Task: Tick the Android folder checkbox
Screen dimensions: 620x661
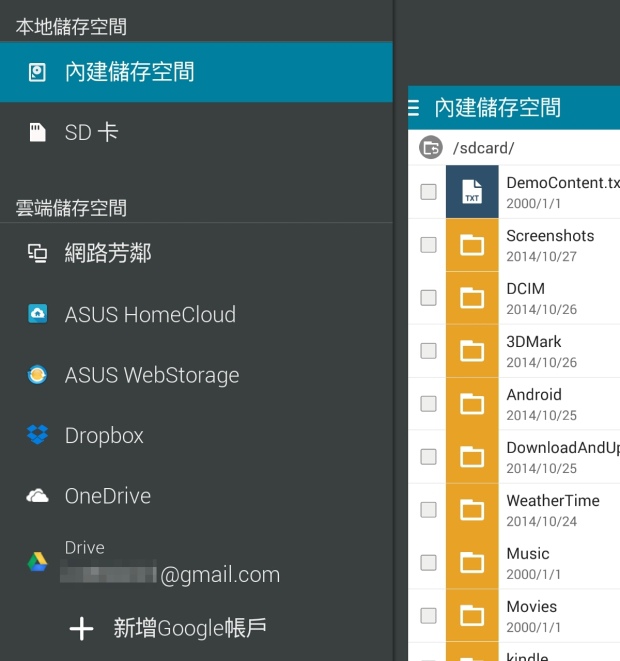Action: coord(428,403)
